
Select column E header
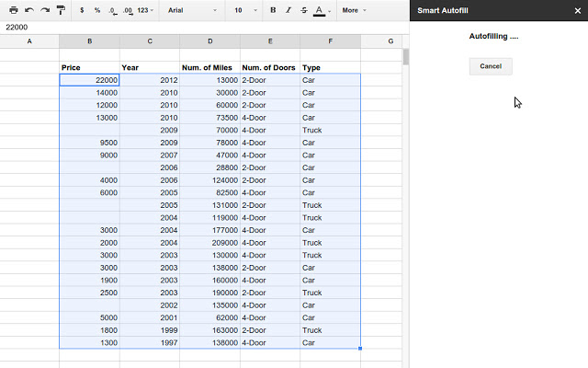click(x=270, y=41)
